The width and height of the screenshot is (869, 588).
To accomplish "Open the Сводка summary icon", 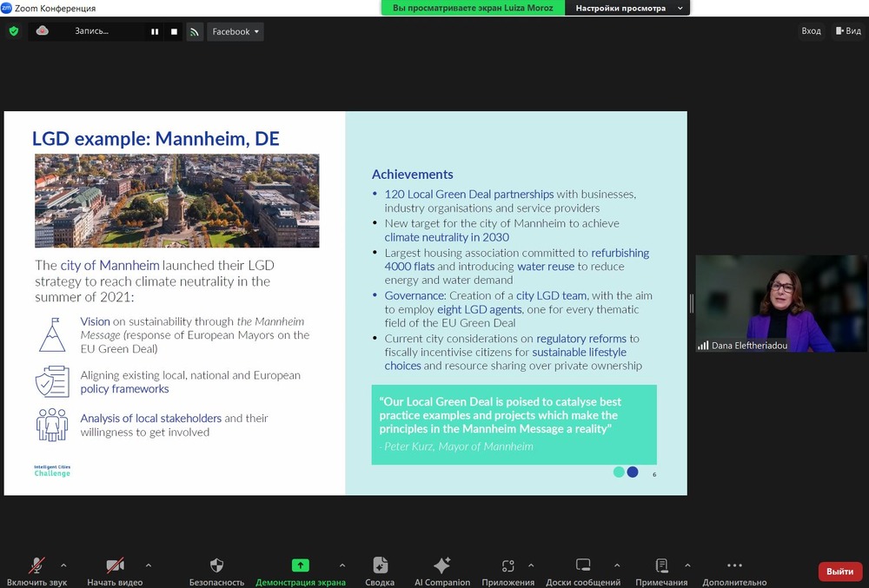I will (380, 565).
